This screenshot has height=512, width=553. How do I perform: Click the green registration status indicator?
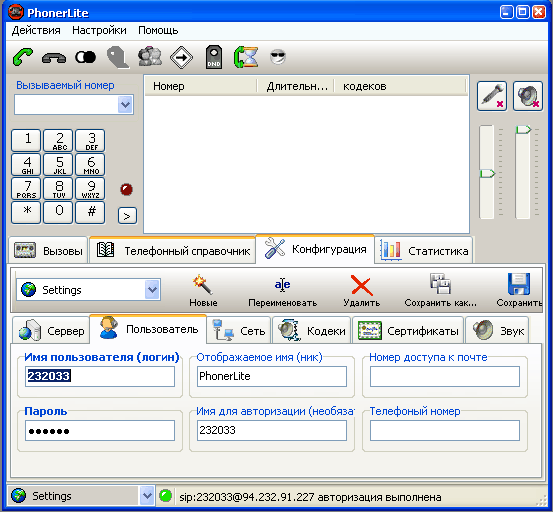tap(165, 496)
